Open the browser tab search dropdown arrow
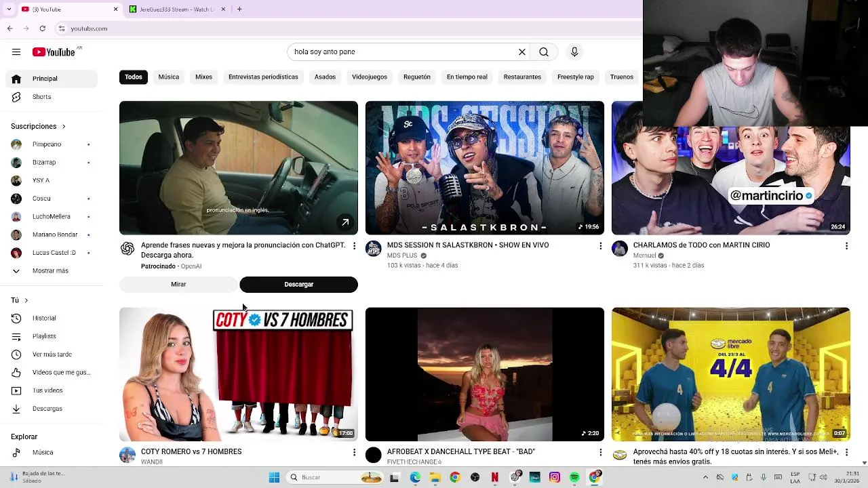 coord(9,9)
